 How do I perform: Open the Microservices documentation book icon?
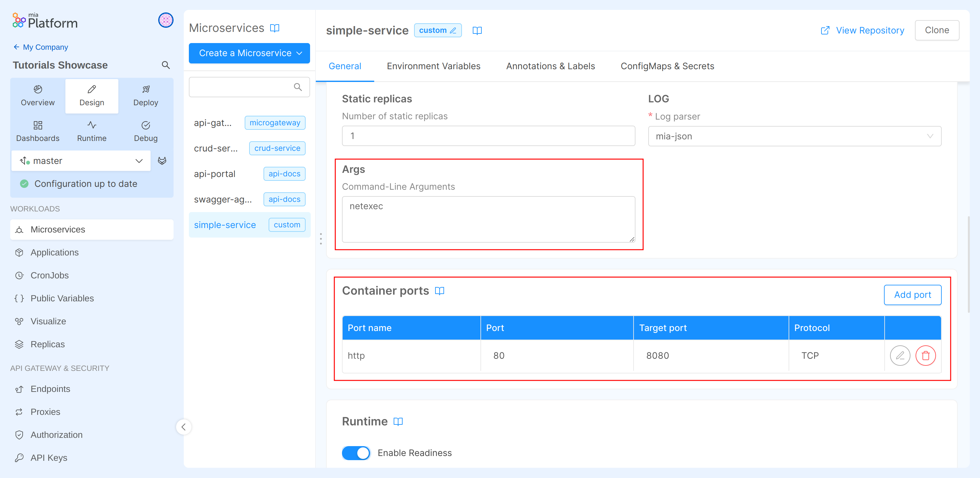(275, 28)
